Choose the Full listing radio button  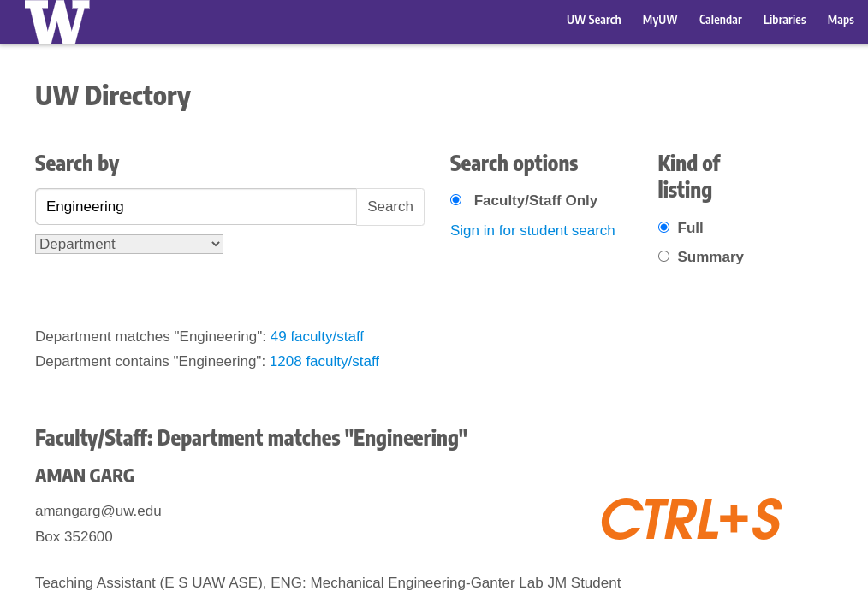[x=663, y=228]
